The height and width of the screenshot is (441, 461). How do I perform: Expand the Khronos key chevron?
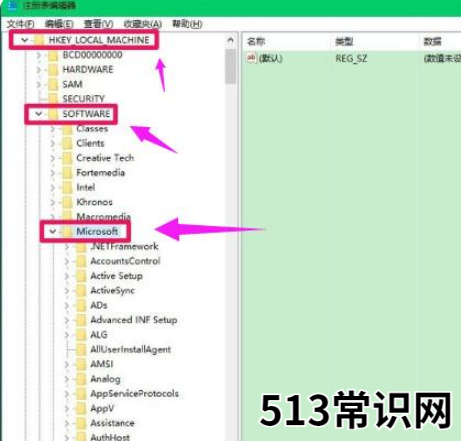(52, 202)
